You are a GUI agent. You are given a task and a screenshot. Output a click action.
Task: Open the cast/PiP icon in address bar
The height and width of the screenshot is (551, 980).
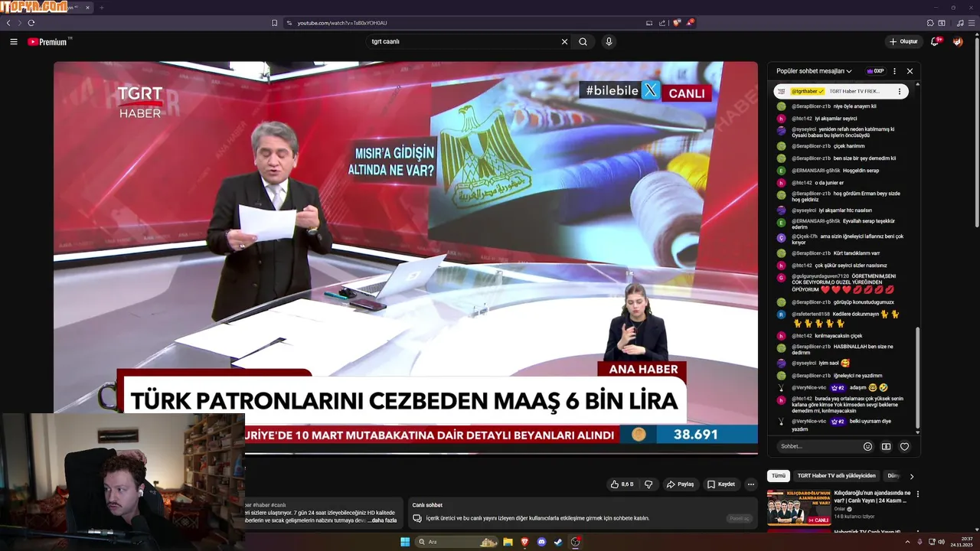pos(649,23)
